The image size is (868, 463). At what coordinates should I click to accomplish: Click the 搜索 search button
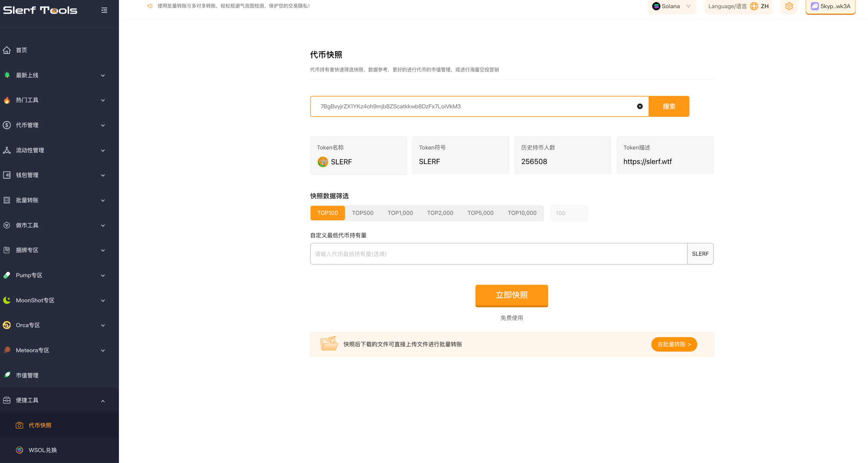pyautogui.click(x=669, y=106)
